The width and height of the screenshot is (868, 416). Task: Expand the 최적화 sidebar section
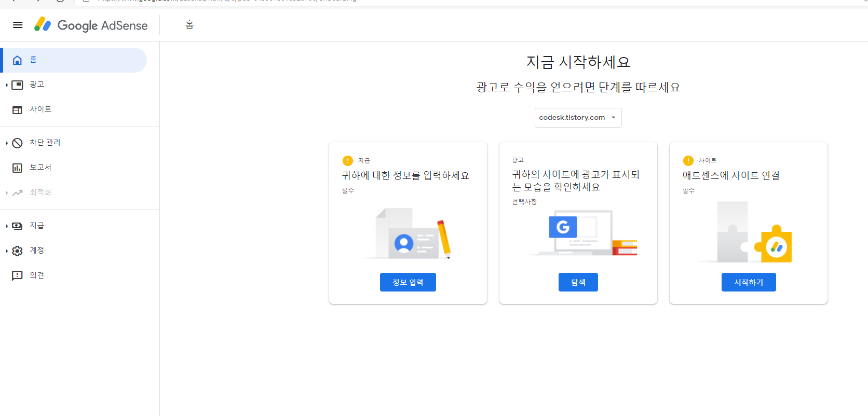click(x=6, y=192)
